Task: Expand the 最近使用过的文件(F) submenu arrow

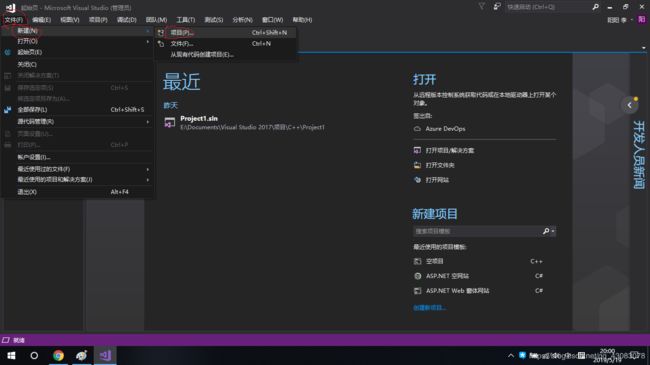Action: (148, 169)
